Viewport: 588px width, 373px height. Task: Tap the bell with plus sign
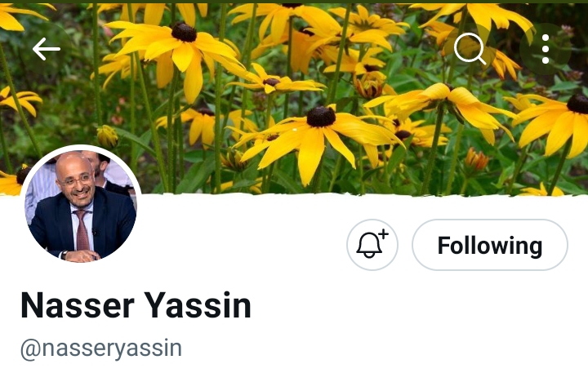pos(372,245)
